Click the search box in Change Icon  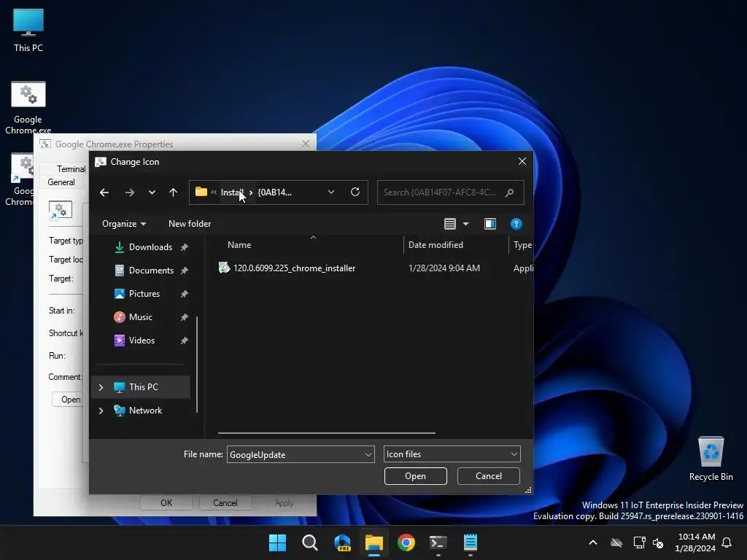[450, 192]
